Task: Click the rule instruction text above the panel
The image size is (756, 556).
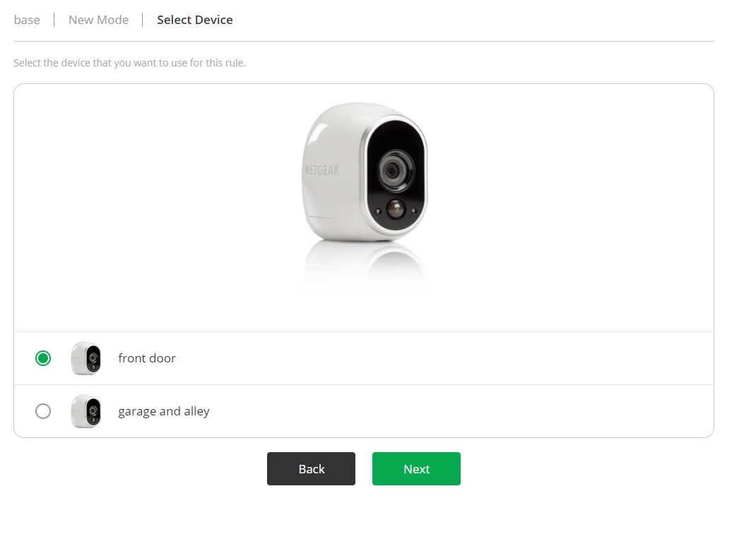Action: [129, 62]
